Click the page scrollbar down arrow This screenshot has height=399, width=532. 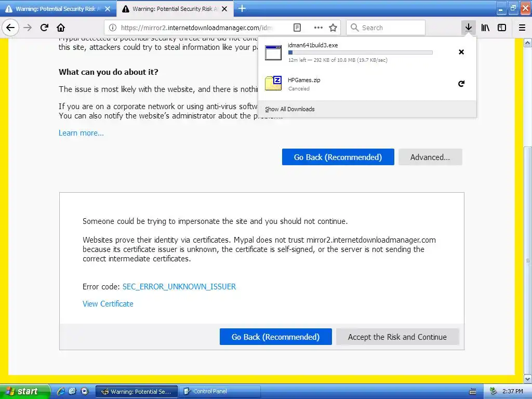(528, 379)
